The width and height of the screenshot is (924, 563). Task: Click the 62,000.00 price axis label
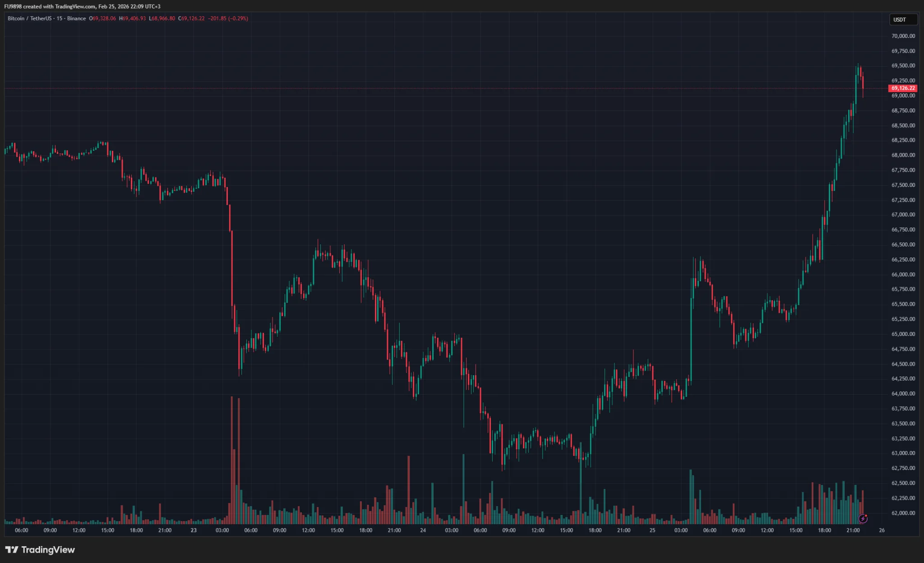pyautogui.click(x=903, y=513)
